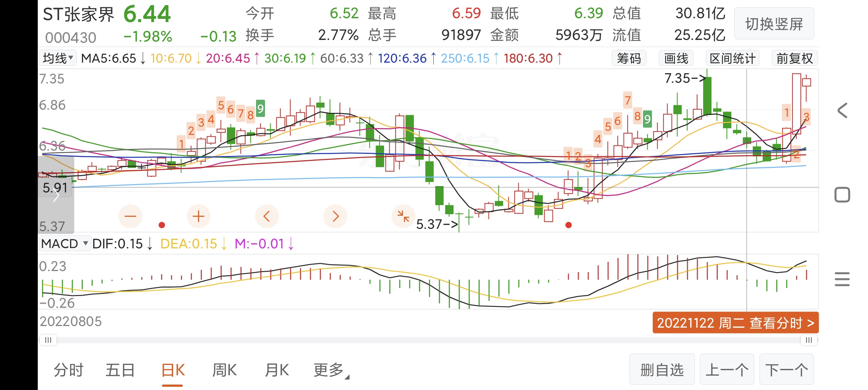Image resolution: width=868 pixels, height=390 pixels.
Task: Tap current price 6.44
Action: coord(147,14)
